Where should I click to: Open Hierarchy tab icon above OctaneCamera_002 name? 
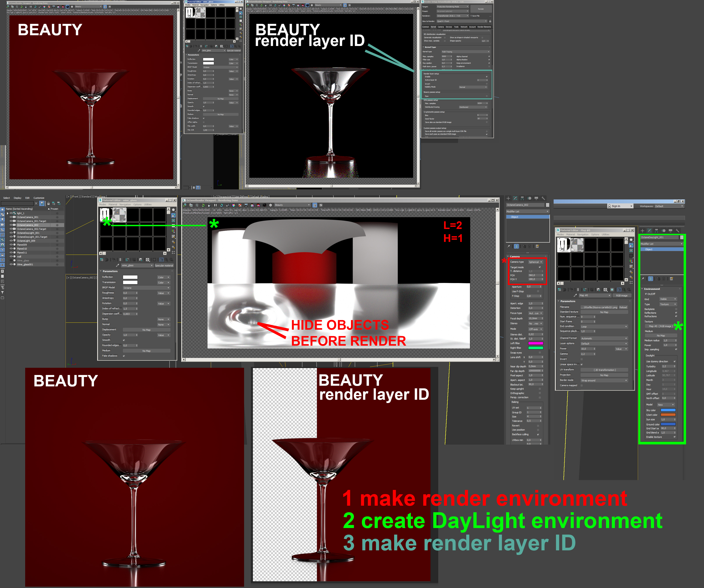522,198
